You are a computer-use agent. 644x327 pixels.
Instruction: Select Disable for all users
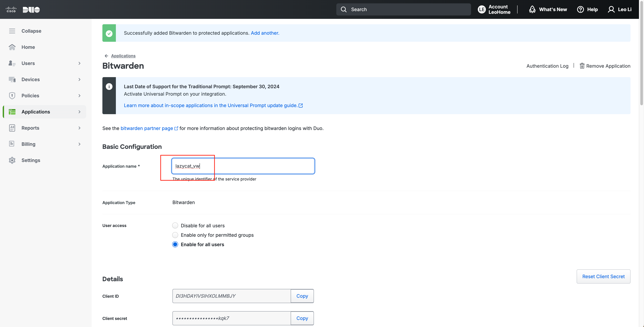tap(175, 225)
